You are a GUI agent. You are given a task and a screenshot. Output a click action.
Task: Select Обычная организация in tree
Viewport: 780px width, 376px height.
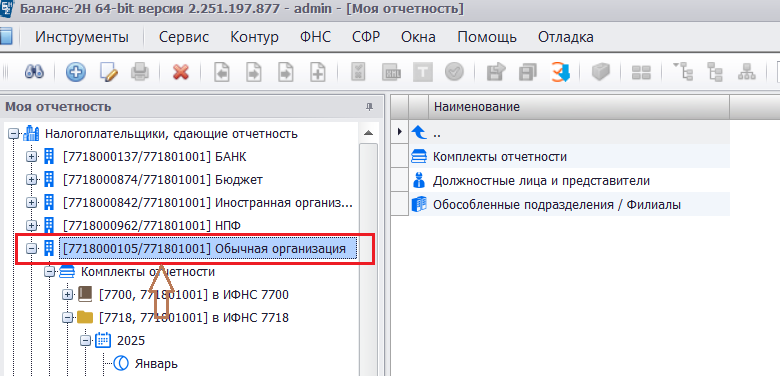coord(208,249)
